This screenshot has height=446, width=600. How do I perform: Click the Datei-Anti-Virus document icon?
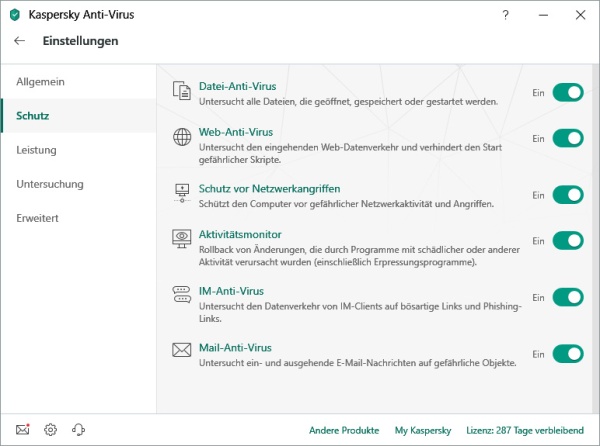182,91
